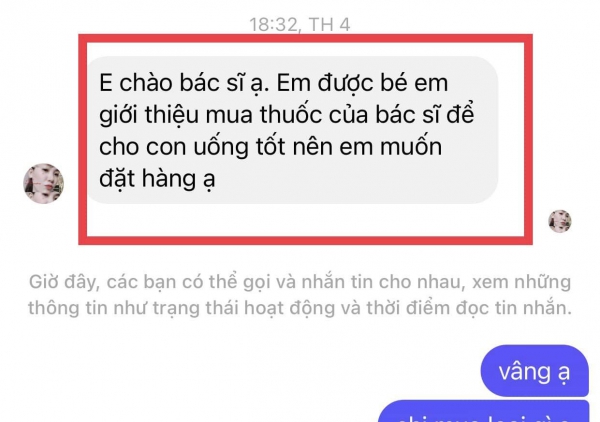Tap the word 'Em được bé em'
This screenshot has width=600, height=422.
click(x=362, y=82)
